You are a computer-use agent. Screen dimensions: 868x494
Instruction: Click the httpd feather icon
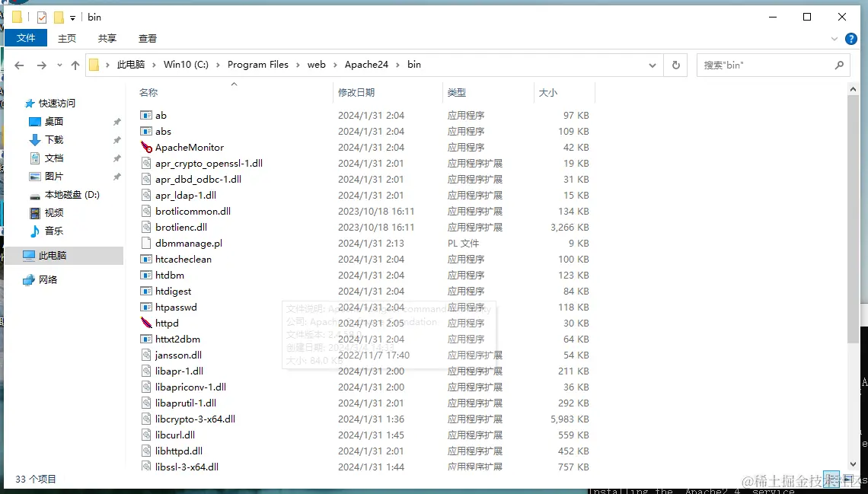(146, 323)
